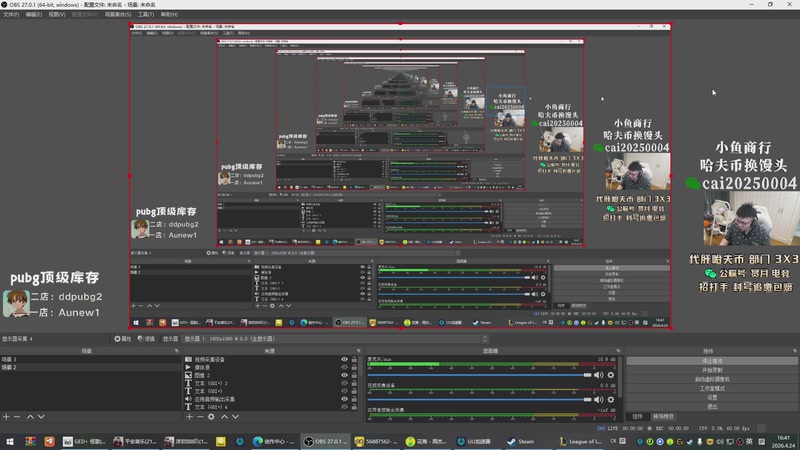Pop out the 来源 dock panel
Screen dimensions: 800x450
(359, 351)
